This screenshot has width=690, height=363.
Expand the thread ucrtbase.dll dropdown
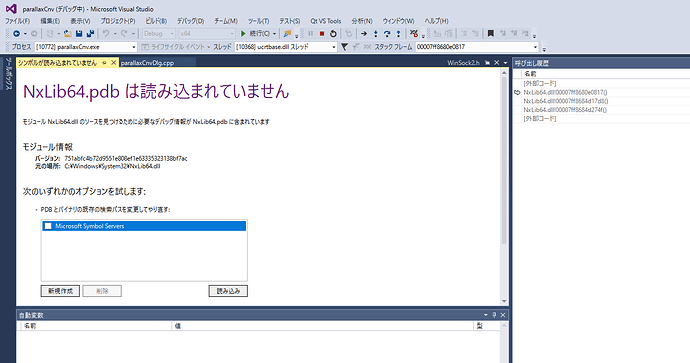[x=334, y=47]
